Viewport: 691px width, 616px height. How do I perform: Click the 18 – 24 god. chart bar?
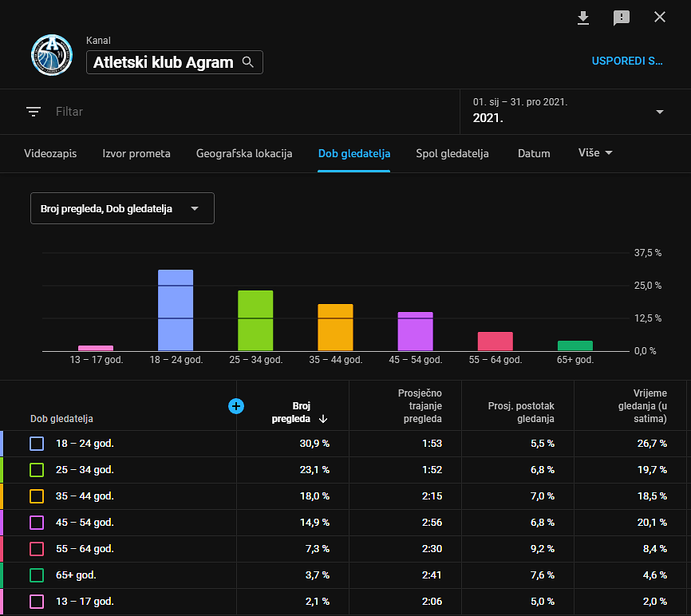[x=176, y=310]
